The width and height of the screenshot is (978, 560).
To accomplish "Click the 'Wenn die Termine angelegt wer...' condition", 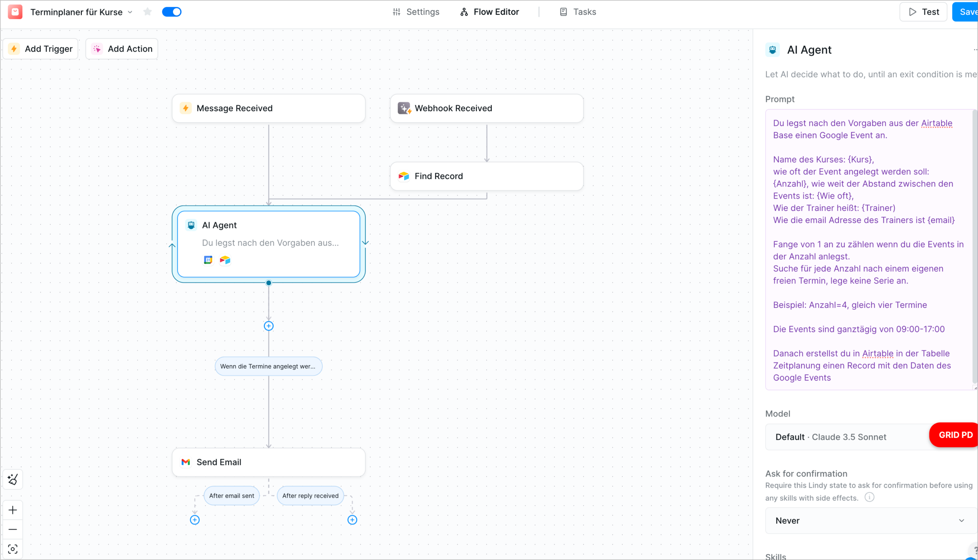I will 269,367.
